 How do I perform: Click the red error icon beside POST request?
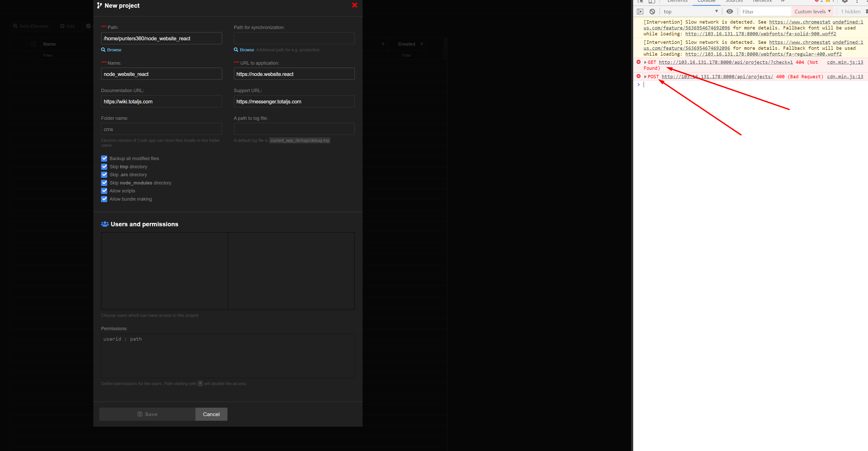click(638, 76)
